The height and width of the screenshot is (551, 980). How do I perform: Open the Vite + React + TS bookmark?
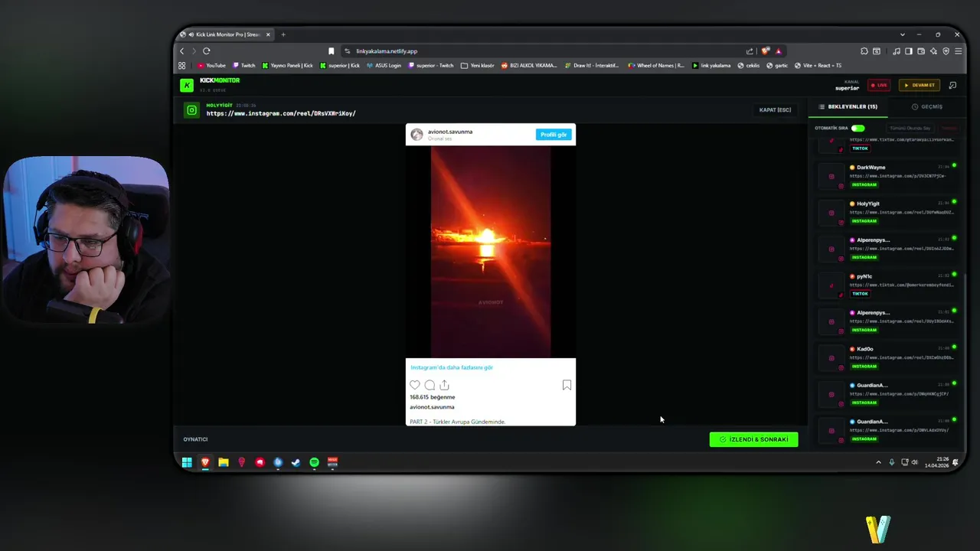click(818, 65)
